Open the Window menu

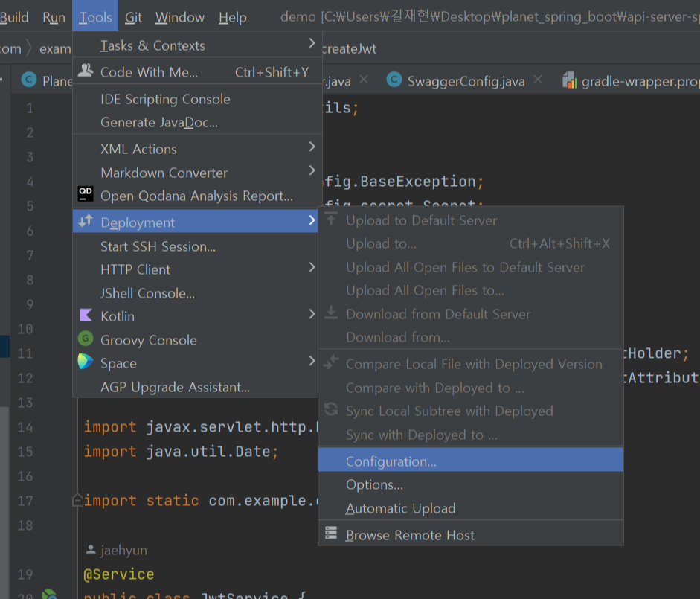[x=179, y=17]
